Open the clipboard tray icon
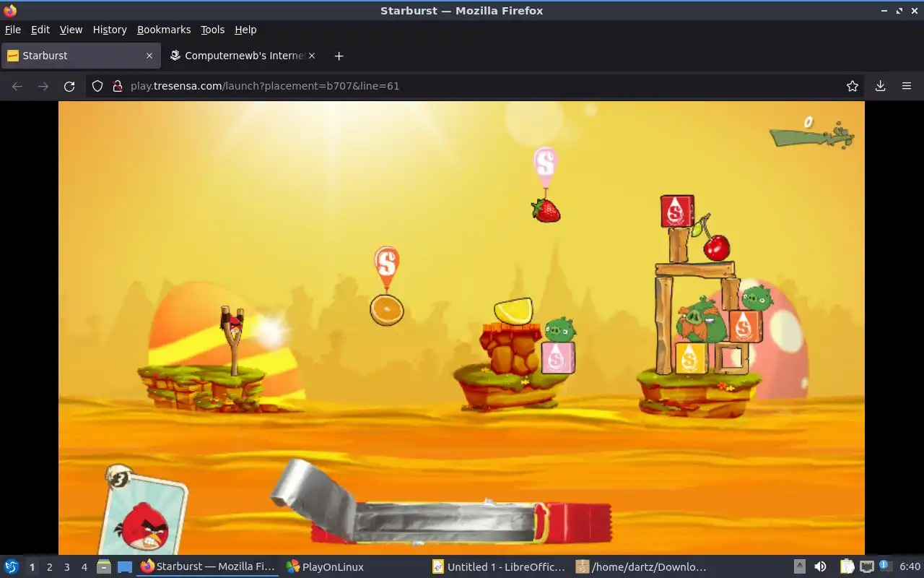The height and width of the screenshot is (578, 924). [847, 567]
